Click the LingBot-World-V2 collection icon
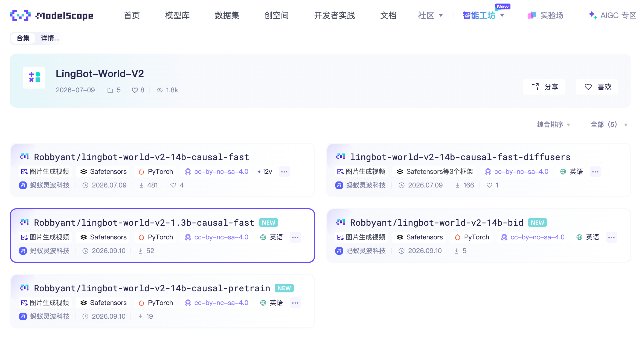639x364 pixels. (34, 78)
